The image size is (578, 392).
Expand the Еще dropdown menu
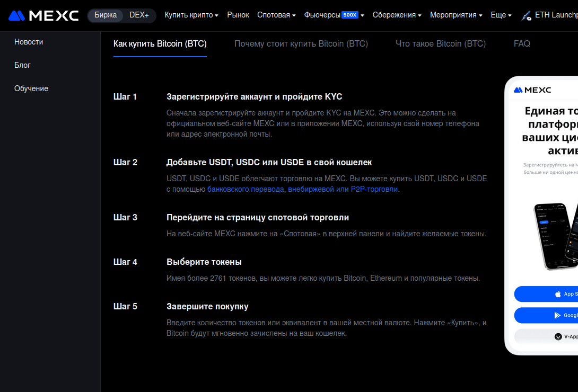pyautogui.click(x=501, y=15)
